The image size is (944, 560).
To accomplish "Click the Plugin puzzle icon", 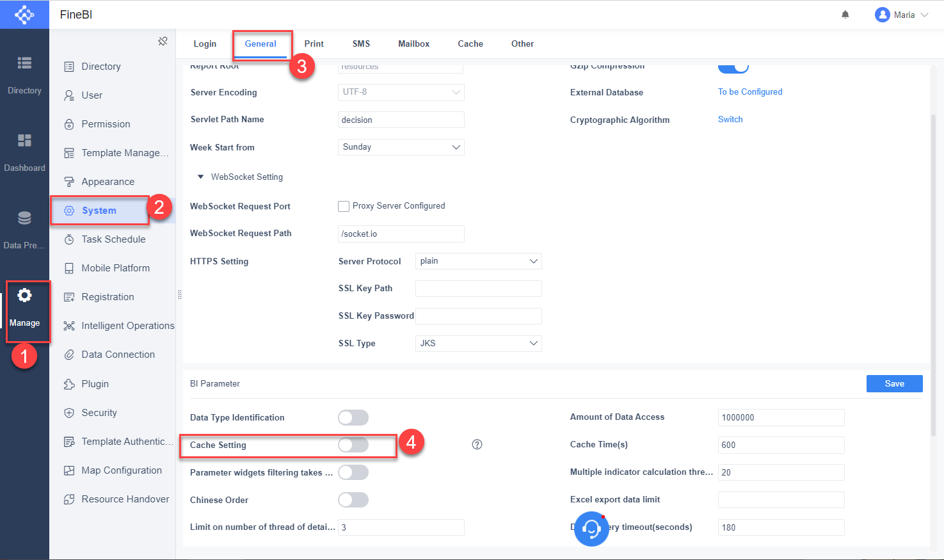I will (x=69, y=384).
